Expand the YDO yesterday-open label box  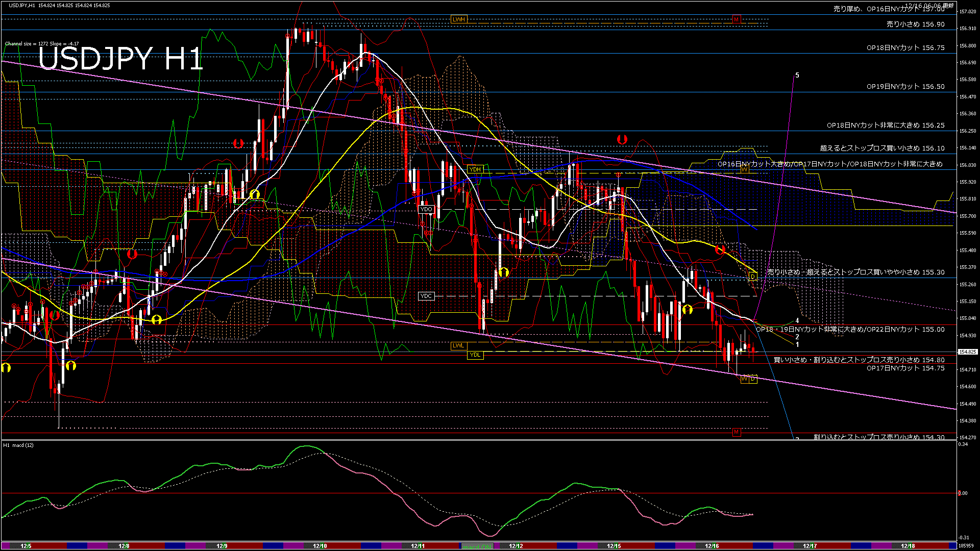click(x=426, y=209)
